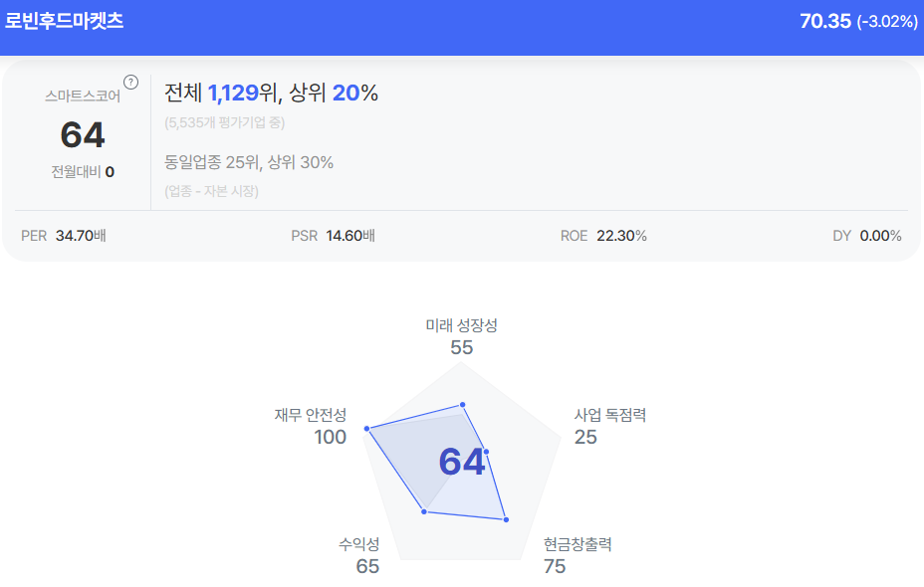Screen dimensions: 924x587
Task: Click the PER 34.70배 metric
Action: (x=65, y=236)
